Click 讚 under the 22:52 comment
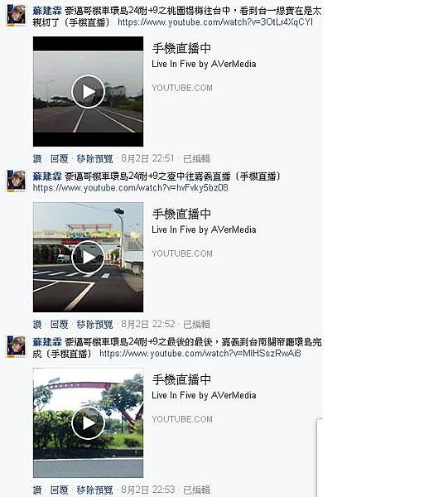Screen dimensions: 448x497 click(x=37, y=324)
